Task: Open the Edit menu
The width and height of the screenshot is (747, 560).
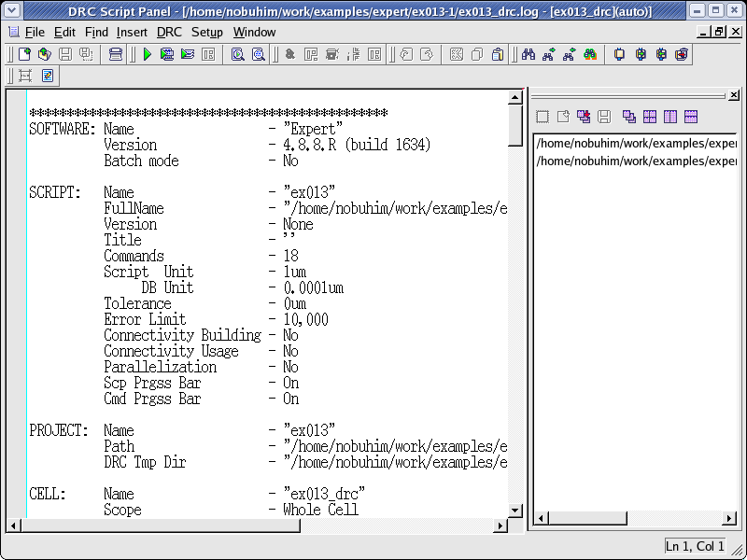Action: click(x=64, y=33)
